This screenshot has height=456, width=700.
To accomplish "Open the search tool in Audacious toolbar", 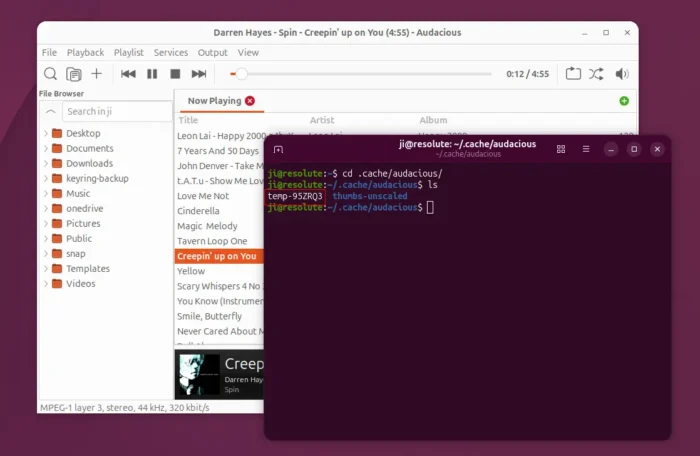I will 50,74.
